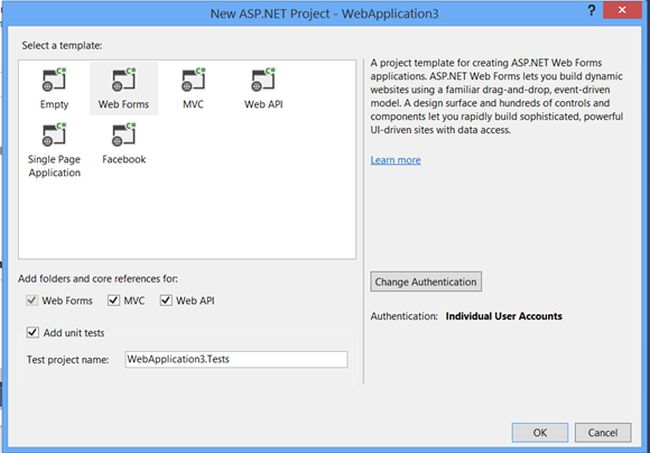Choose the Web Forms template icon

pos(124,80)
